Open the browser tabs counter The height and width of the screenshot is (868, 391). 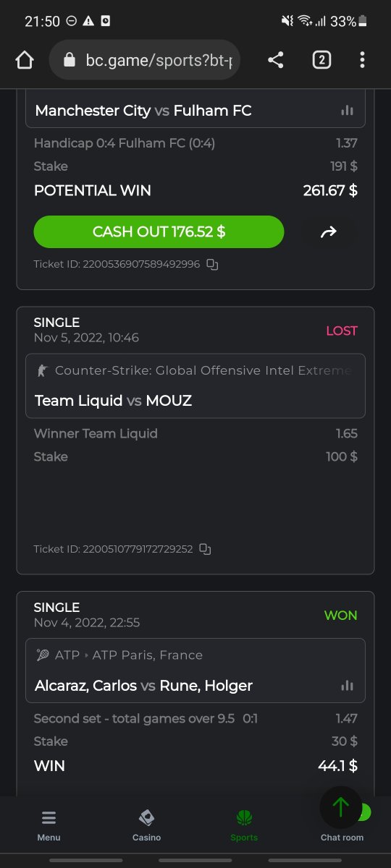pyautogui.click(x=321, y=60)
